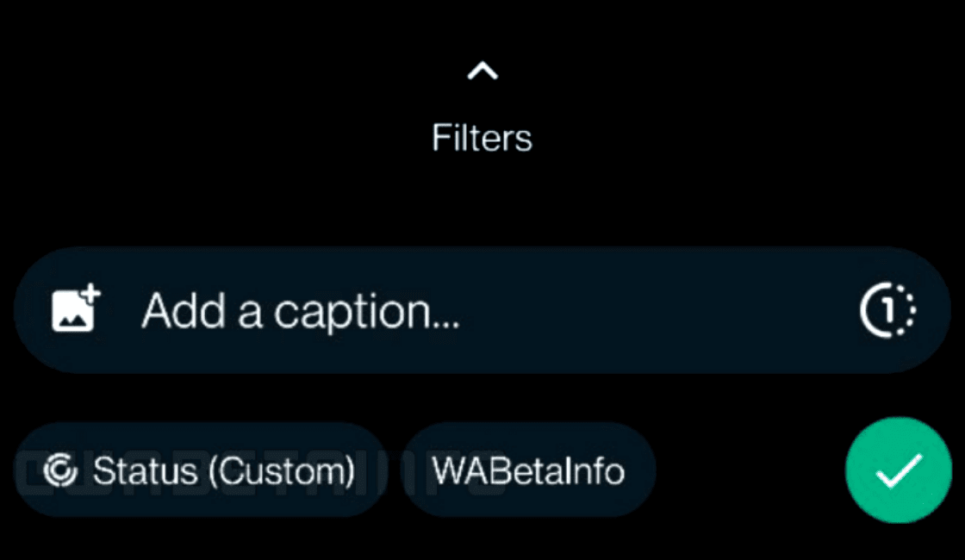The image size is (965, 560).
Task: Click the dashed circle 1 icon
Action: click(887, 310)
